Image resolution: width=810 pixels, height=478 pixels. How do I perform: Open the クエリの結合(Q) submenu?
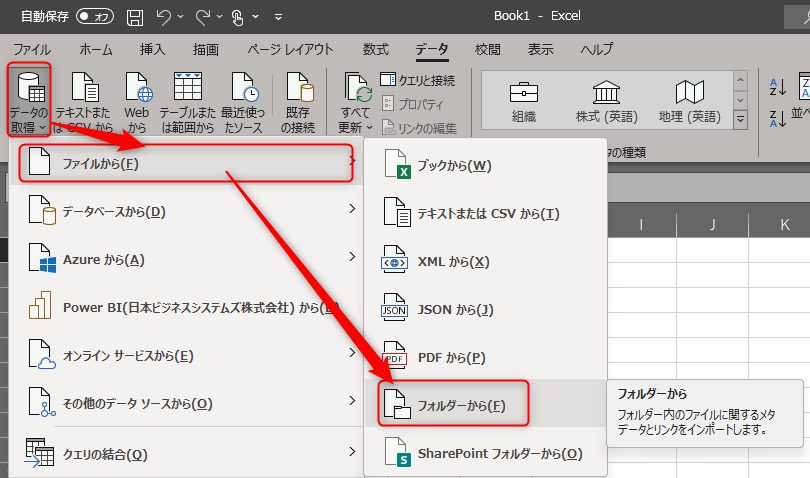(186, 454)
